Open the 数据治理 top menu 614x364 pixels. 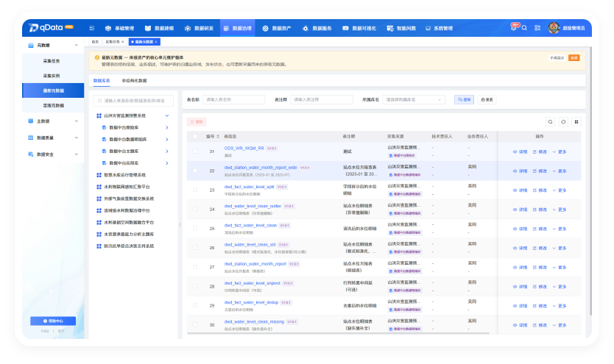pyautogui.click(x=238, y=28)
